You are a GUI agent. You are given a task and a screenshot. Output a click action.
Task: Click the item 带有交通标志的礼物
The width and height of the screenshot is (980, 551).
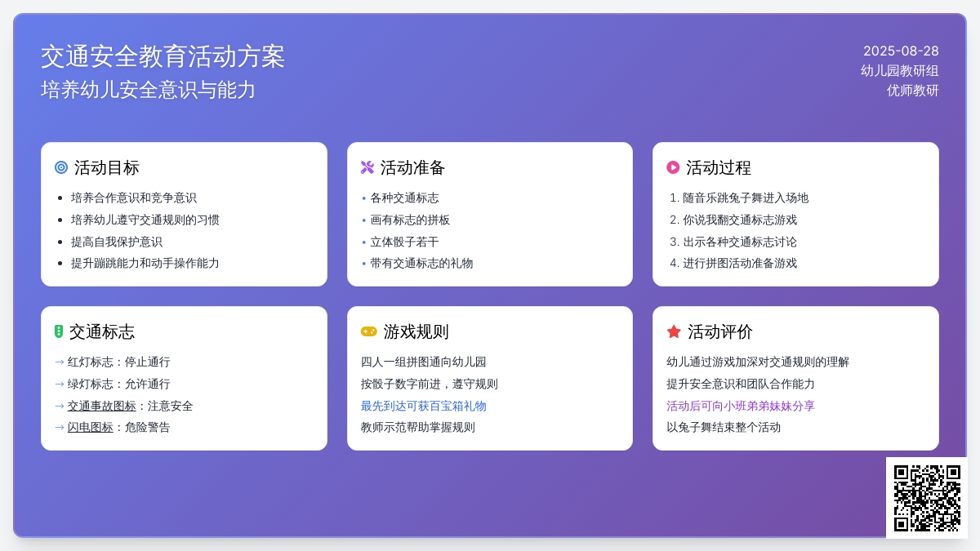(x=421, y=263)
